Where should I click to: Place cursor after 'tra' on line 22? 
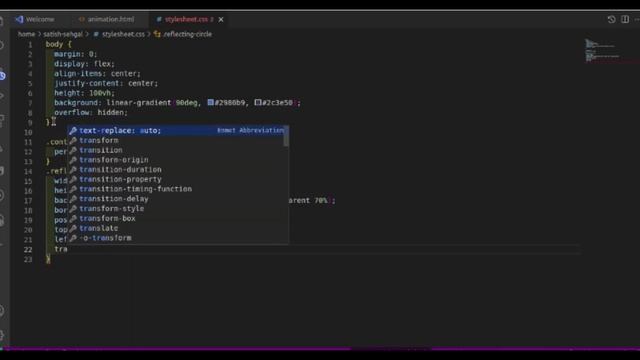(67, 249)
